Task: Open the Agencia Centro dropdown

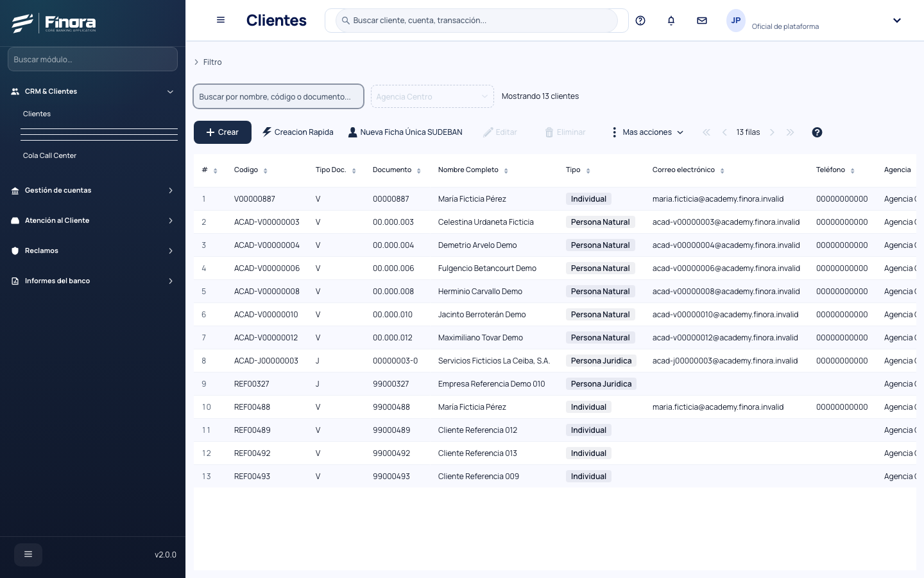Action: click(x=432, y=96)
